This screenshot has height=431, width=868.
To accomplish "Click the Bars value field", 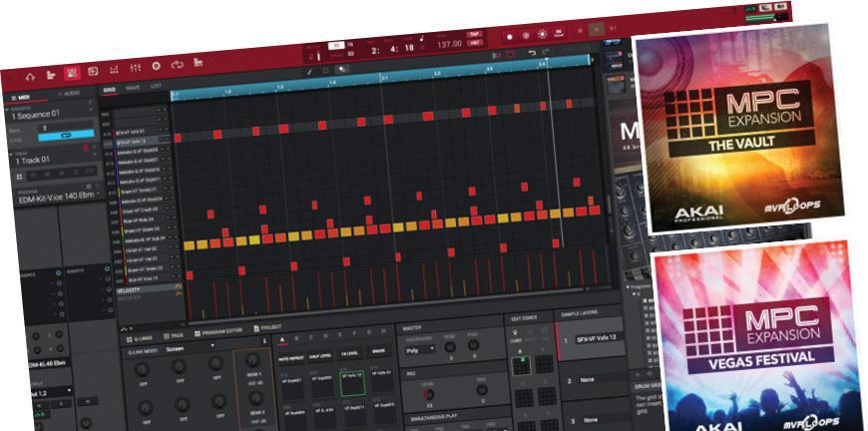I will 65,127.
